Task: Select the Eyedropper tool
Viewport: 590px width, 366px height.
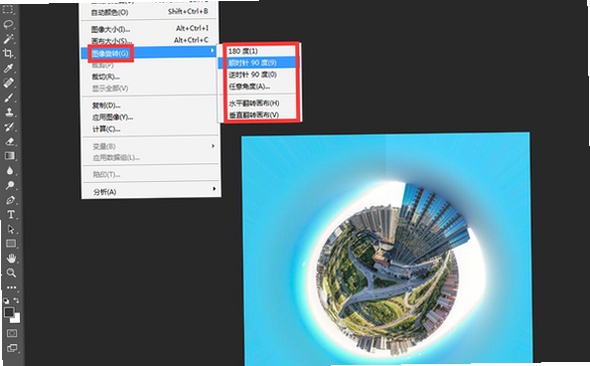Action: pyautogui.click(x=9, y=68)
